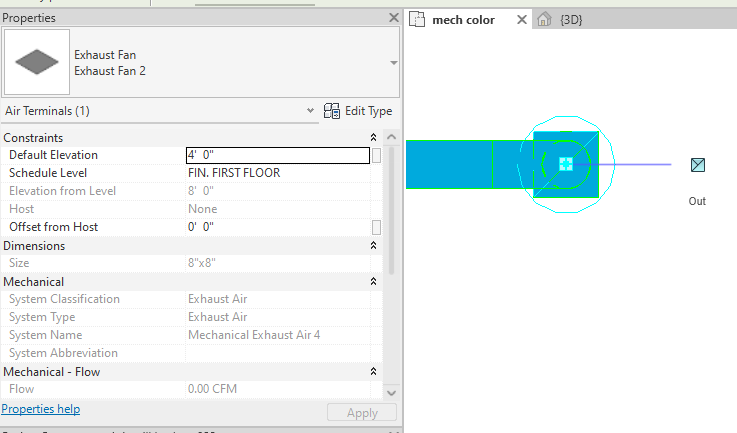Collapse the Mechanical - Flow section
Screen dimensions: 737x433
[373, 371]
